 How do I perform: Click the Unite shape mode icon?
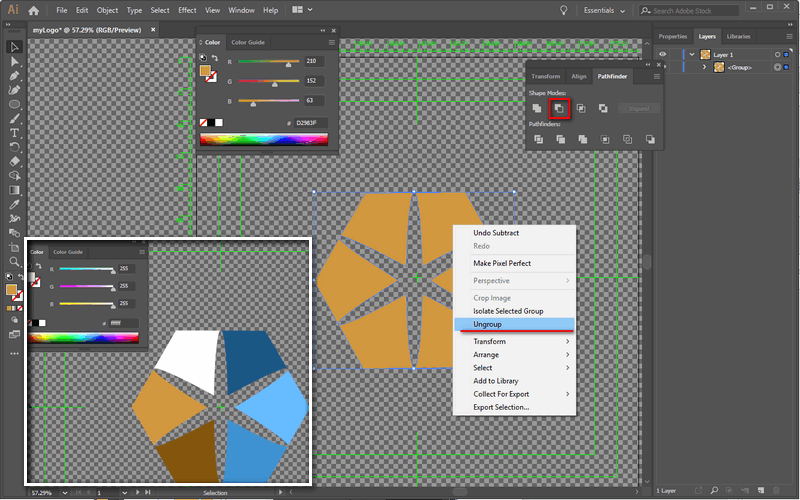[538, 108]
